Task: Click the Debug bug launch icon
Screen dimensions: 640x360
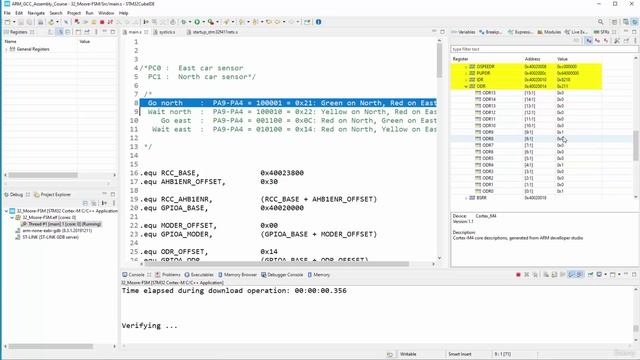Action: tap(183, 22)
